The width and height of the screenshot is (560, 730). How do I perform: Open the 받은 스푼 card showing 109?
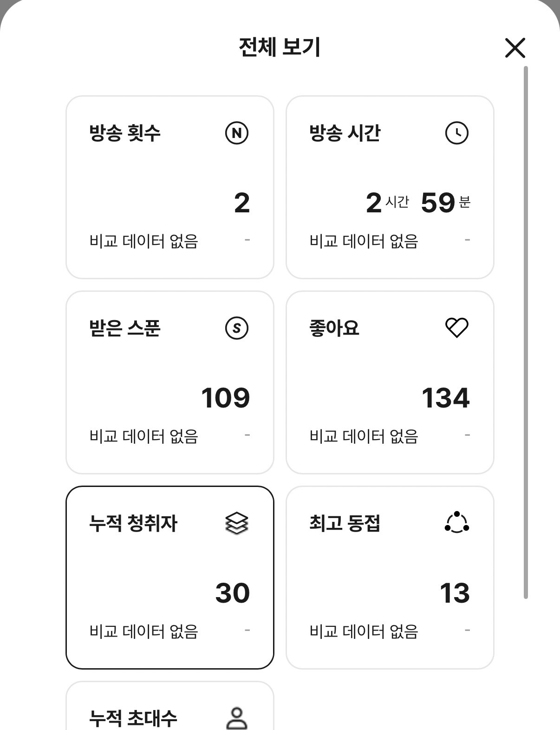pos(170,382)
